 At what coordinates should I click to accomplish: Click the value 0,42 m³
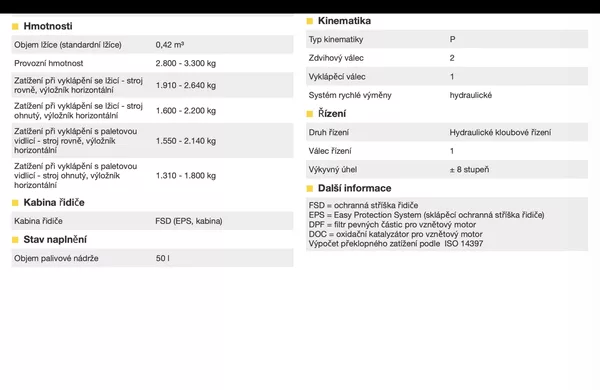click(x=170, y=45)
